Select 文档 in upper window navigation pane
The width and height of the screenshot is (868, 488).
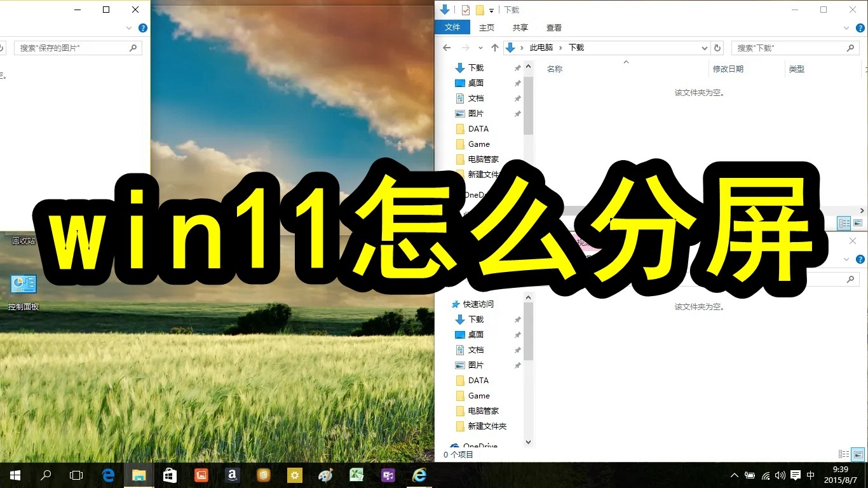pyautogui.click(x=476, y=98)
